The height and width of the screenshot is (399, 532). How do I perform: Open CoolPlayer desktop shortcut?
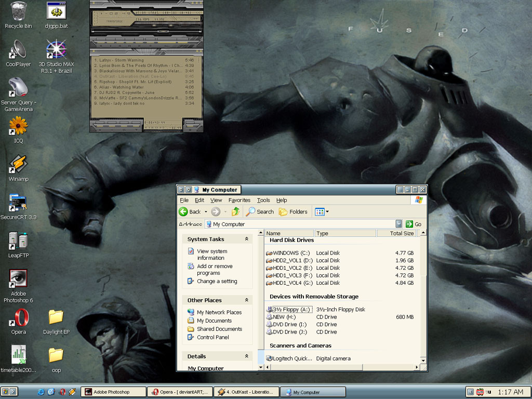pyautogui.click(x=18, y=54)
